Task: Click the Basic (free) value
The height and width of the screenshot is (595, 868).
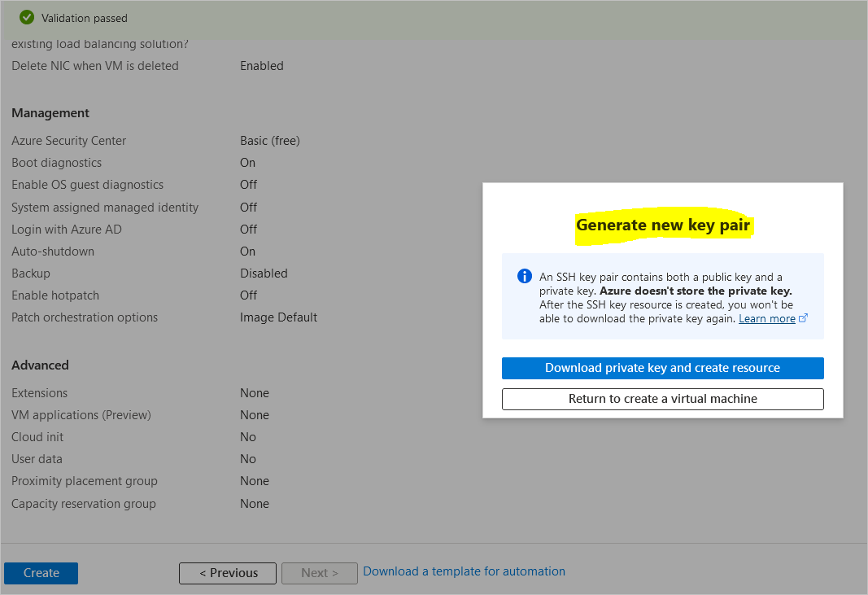Action: [x=269, y=141]
